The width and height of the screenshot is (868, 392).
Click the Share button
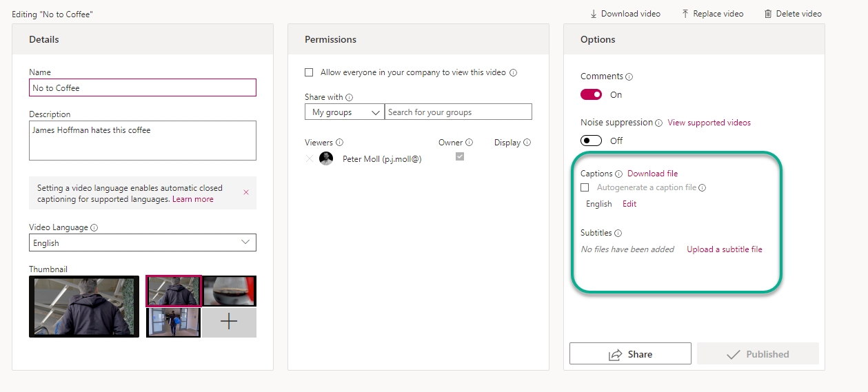tap(630, 354)
